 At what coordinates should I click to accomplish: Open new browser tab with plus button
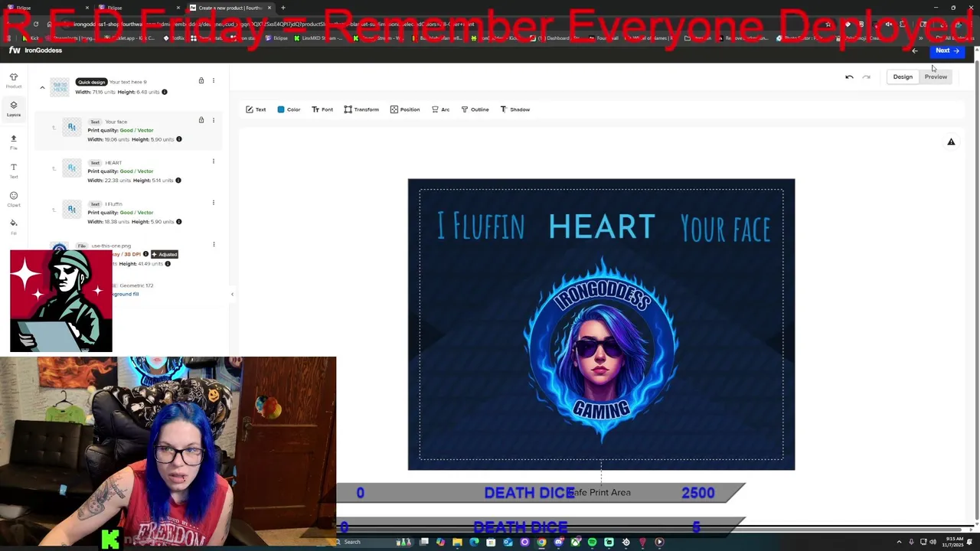[283, 8]
